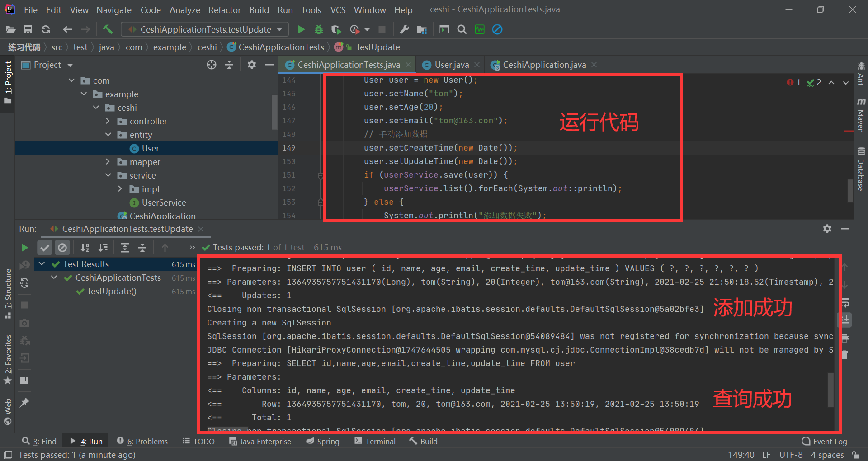This screenshot has height=461, width=868.
Task: Hide the Project panel with minus icon
Action: pyautogui.click(x=269, y=65)
